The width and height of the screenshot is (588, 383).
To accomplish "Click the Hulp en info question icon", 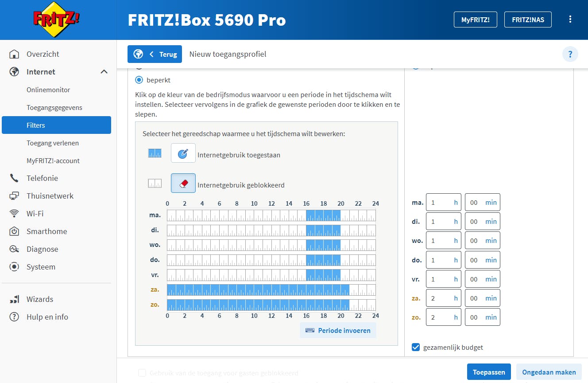I will click(x=14, y=317).
